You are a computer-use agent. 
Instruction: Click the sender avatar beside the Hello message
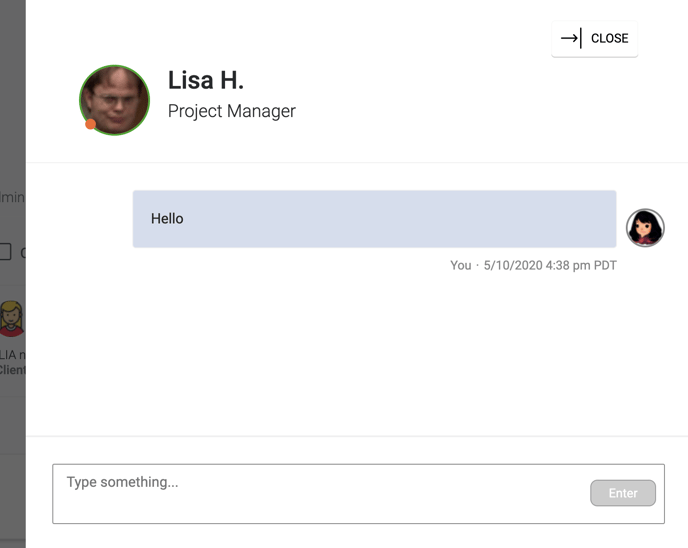[645, 228]
